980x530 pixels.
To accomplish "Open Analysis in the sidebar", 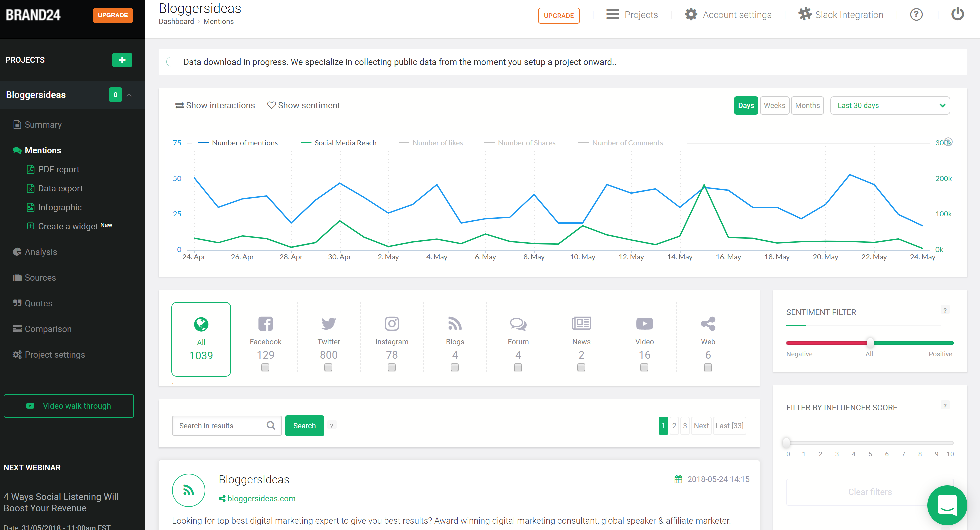I will (x=41, y=252).
